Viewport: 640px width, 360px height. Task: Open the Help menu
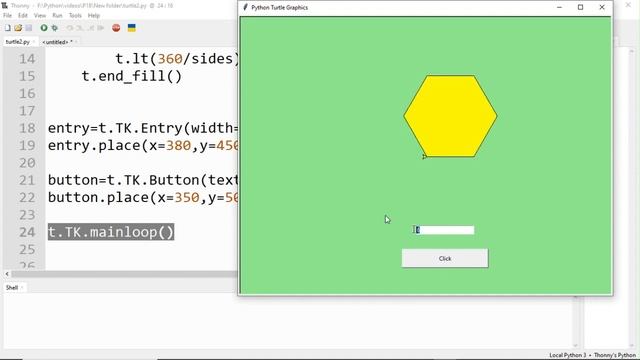coord(94,16)
